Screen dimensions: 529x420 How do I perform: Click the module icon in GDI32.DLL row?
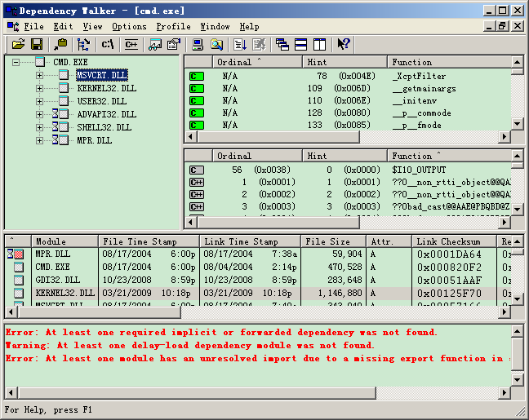point(19,280)
